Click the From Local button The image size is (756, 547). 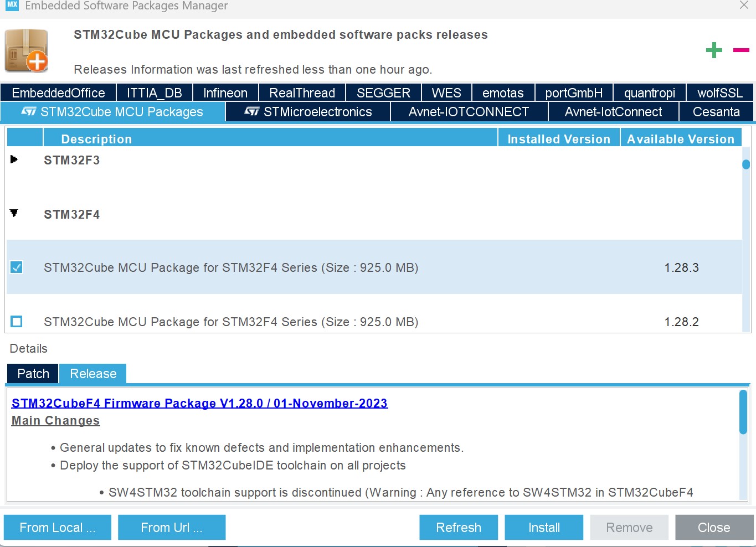point(58,528)
